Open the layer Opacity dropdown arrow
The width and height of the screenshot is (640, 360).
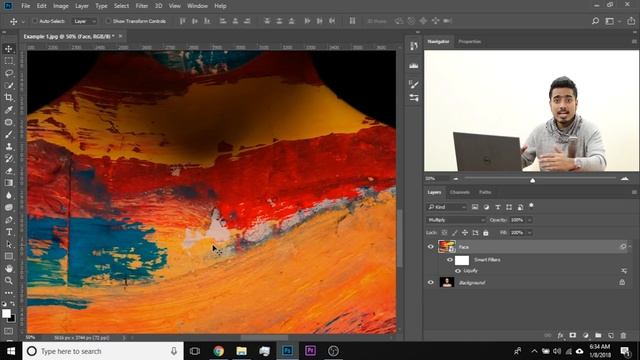coord(530,220)
